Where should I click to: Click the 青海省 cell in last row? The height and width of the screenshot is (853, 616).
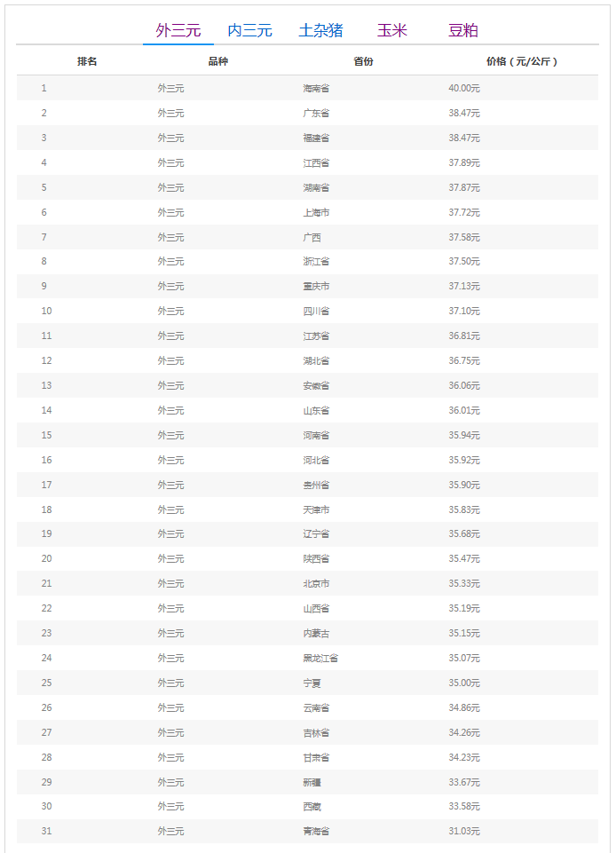click(316, 831)
